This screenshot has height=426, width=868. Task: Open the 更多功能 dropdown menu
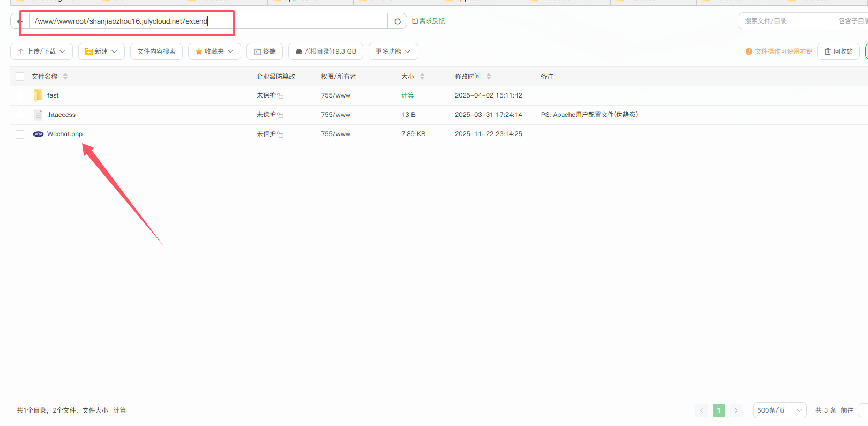click(393, 51)
